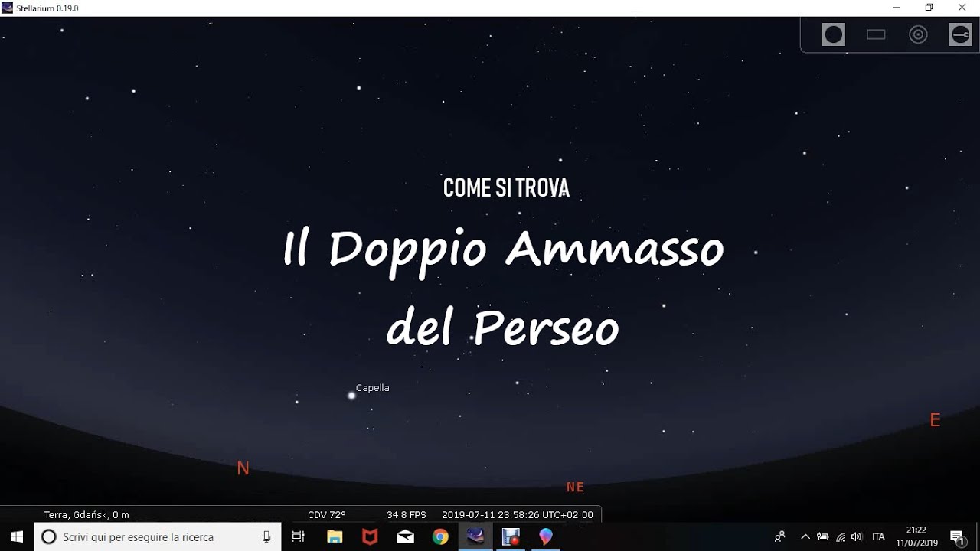Viewport: 980px width, 551px height.
Task: Open Wi-Fi network flyout
Action: point(841,537)
